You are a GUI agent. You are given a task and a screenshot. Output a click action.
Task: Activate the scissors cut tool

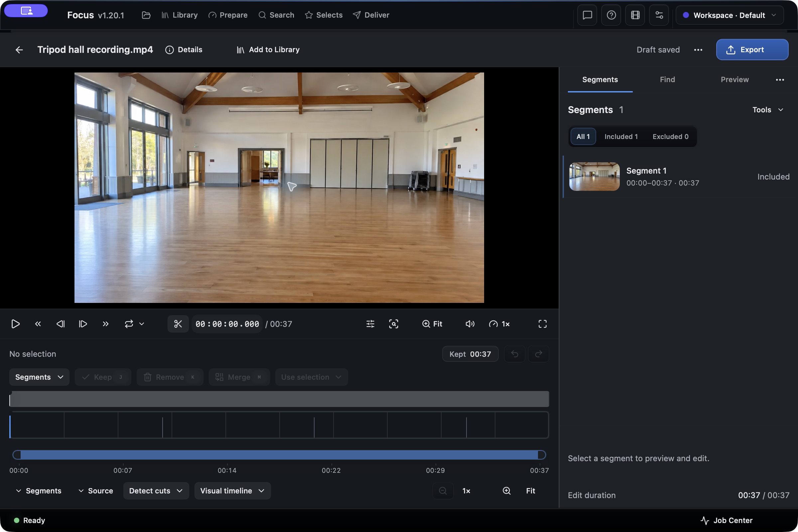[178, 324]
